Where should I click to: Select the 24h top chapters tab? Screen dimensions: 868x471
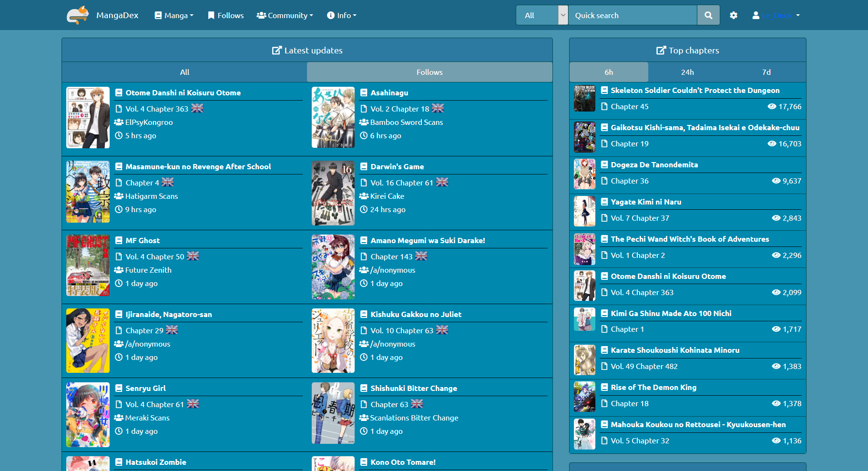tap(687, 72)
